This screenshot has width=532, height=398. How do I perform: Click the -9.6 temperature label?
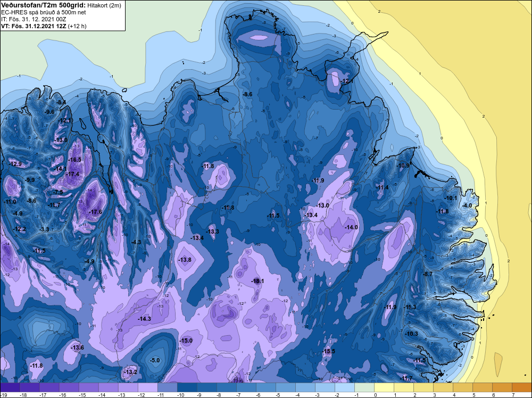click(49, 112)
